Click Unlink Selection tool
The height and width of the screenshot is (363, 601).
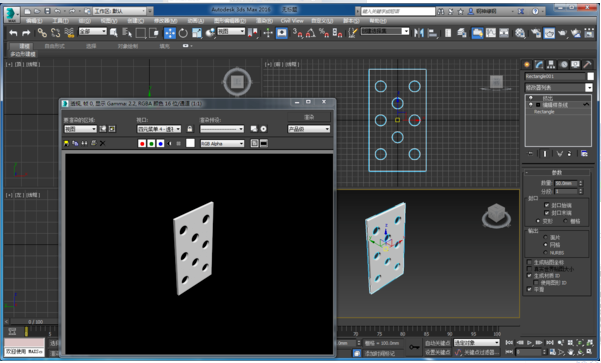pos(56,33)
